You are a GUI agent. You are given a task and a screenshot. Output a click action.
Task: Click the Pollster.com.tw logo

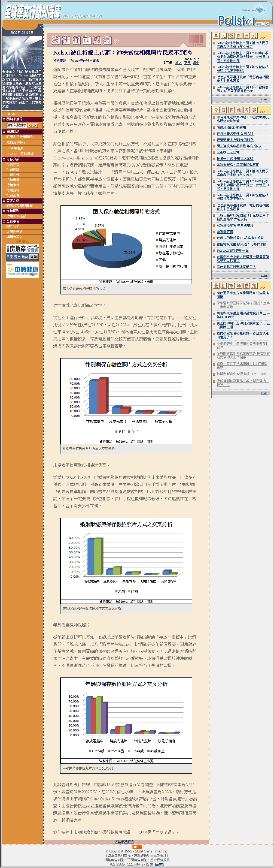[244, 20]
